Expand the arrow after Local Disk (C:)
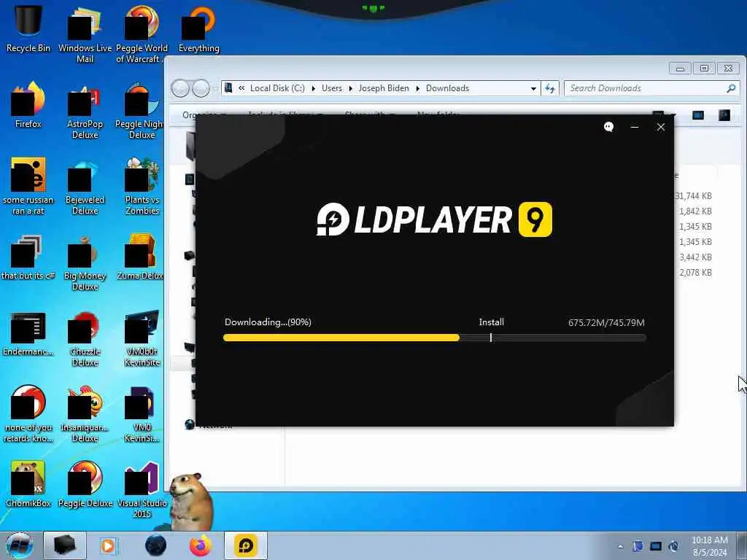 pyautogui.click(x=314, y=88)
